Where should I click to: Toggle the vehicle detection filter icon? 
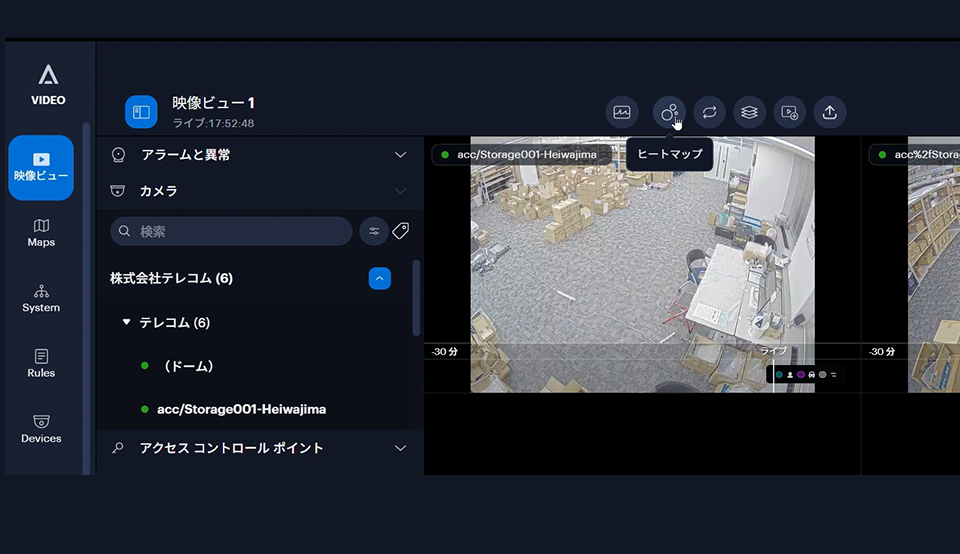[812, 375]
